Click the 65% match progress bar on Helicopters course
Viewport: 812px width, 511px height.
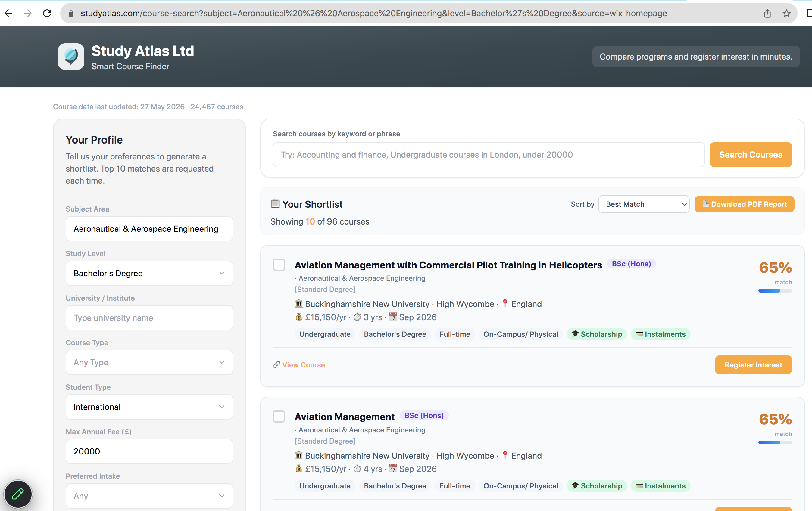point(775,291)
